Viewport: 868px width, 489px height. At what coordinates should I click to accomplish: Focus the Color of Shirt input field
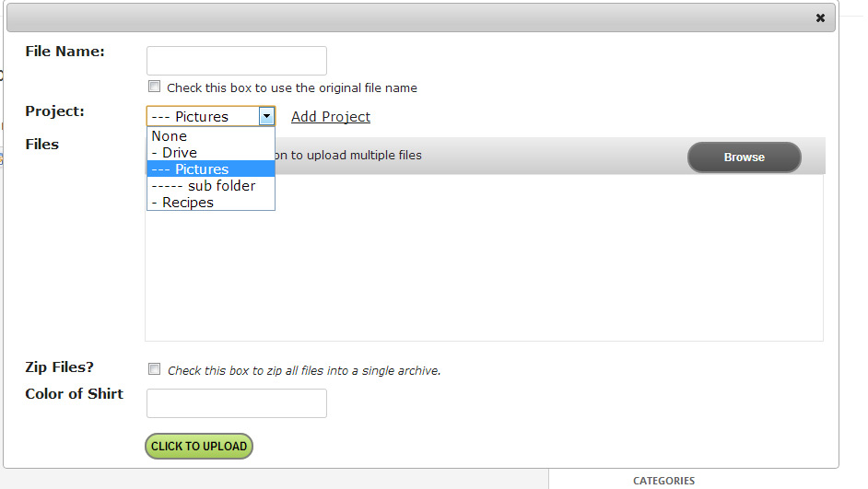237,403
